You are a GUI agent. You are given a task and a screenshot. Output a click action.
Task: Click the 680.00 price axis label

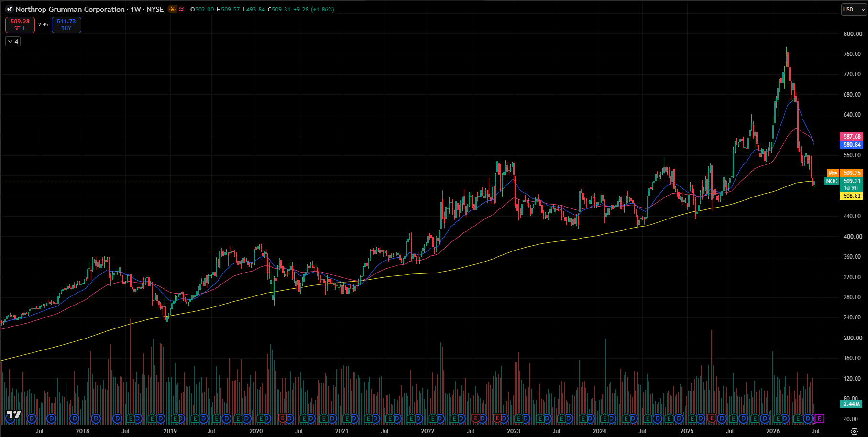(x=853, y=95)
